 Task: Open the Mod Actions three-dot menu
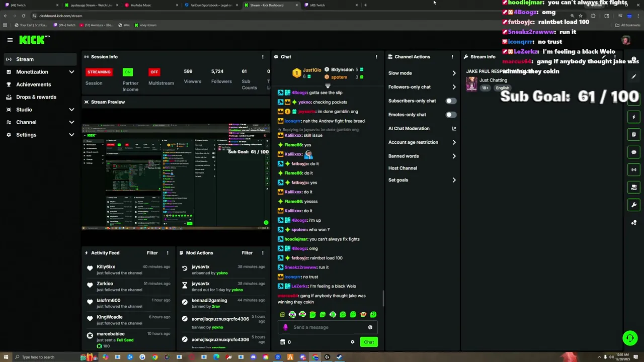(x=262, y=253)
